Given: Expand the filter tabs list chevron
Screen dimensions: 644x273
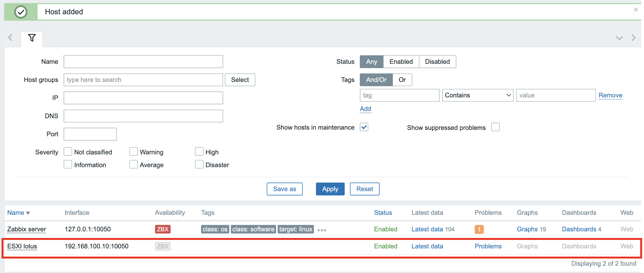Looking at the screenshot, I should (619, 38).
